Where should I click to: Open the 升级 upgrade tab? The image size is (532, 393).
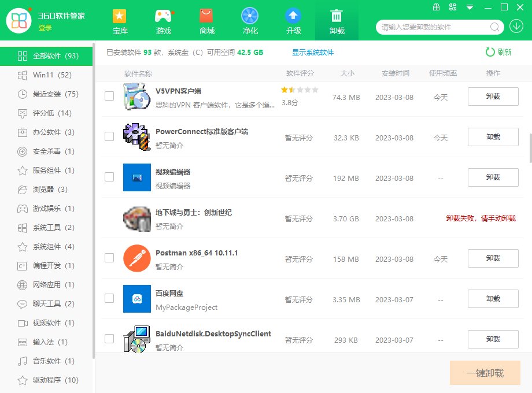coord(294,21)
